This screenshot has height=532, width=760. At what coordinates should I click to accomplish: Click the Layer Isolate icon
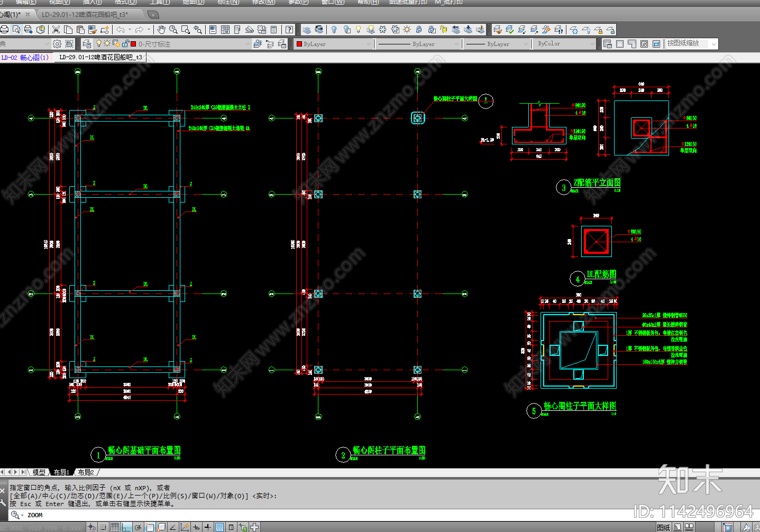[521, 30]
